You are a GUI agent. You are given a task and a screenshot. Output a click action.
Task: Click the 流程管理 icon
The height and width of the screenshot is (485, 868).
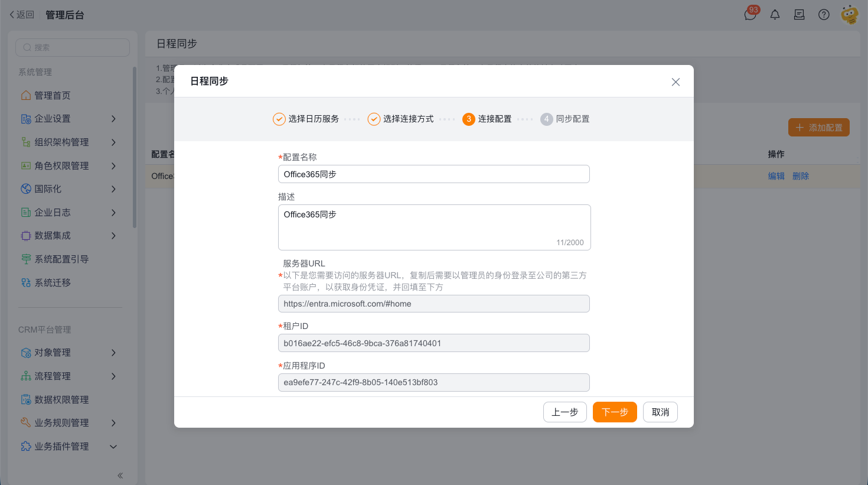(x=25, y=376)
